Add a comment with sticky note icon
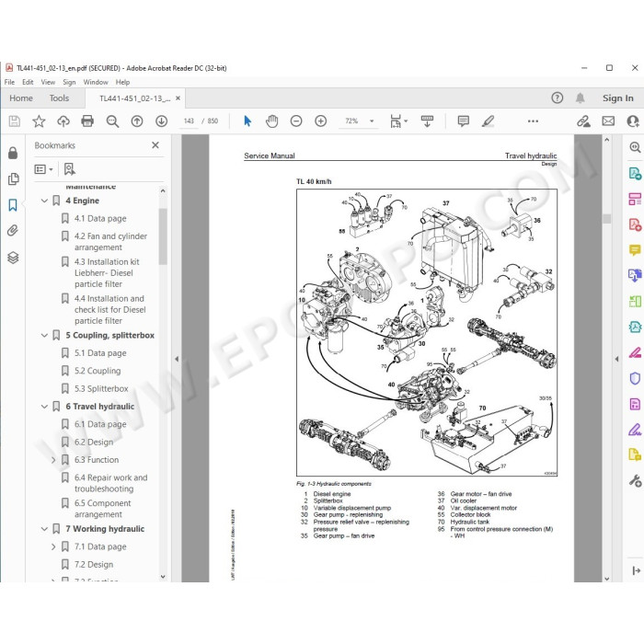Viewport: 644px width, 644px height. coord(464,121)
